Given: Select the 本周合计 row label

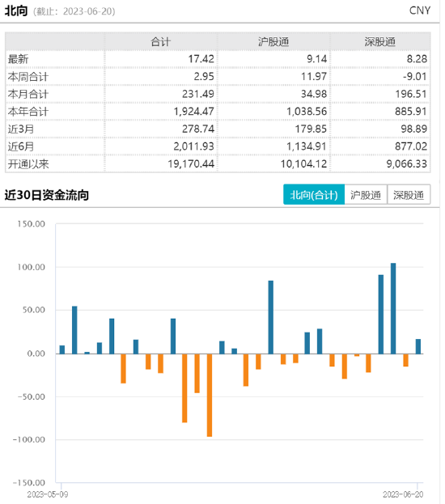Looking at the screenshot, I should [28, 77].
